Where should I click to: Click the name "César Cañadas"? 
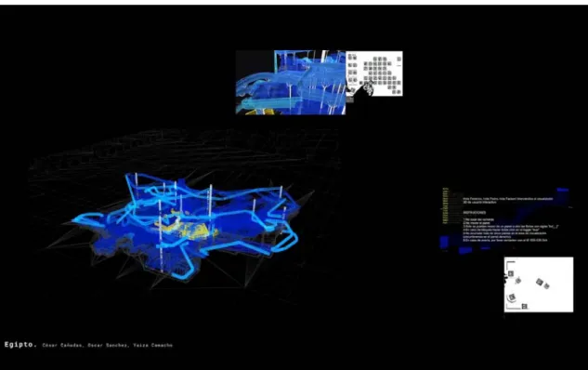[62, 345]
